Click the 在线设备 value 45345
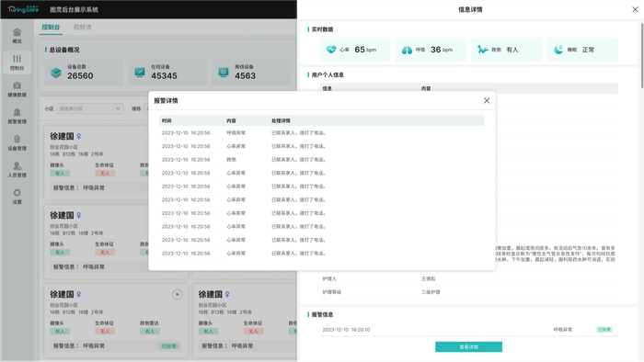This screenshot has width=644, height=362. click(x=165, y=76)
